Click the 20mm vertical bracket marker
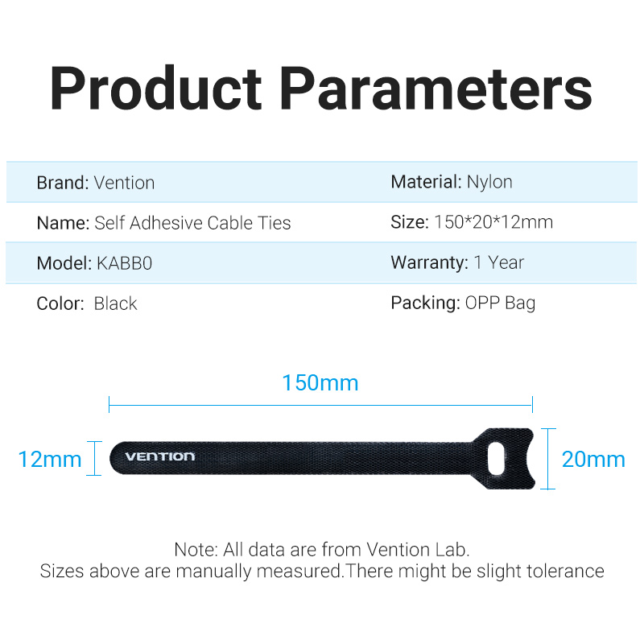This screenshot has width=644, height=644. point(548,459)
